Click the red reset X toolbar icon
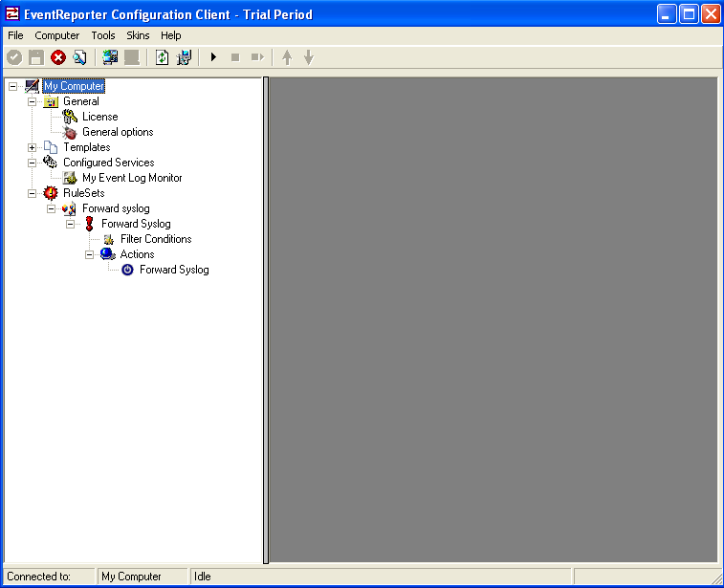This screenshot has width=724, height=588. coord(58,57)
